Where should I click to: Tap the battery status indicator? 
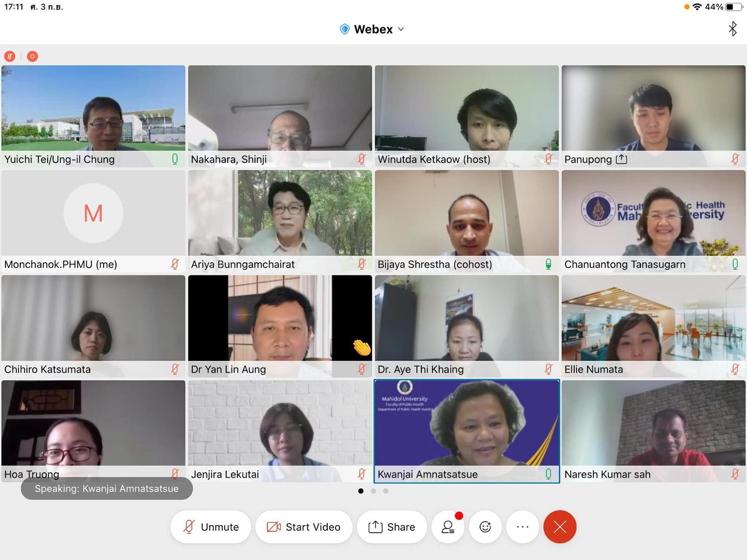point(734,7)
